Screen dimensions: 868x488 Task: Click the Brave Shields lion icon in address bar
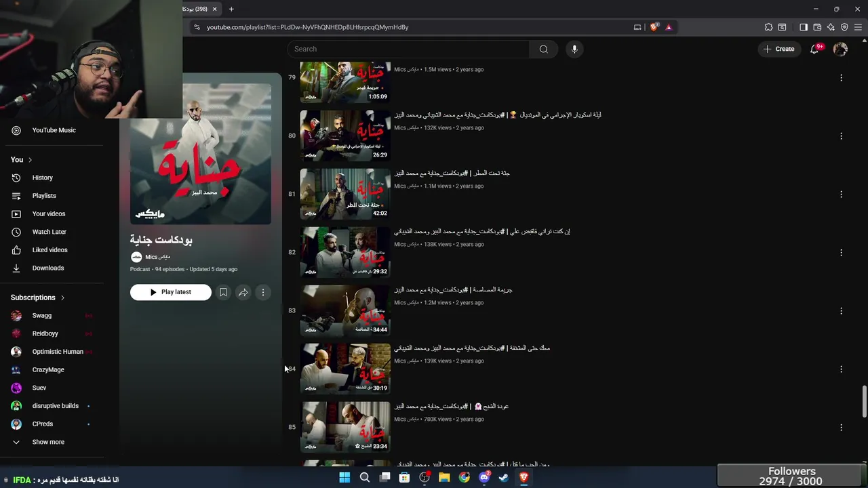(x=654, y=27)
